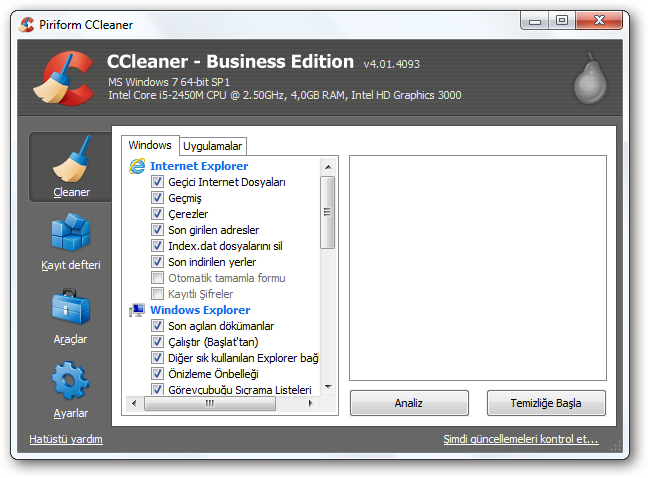
Task: Open Şimdi güncellemeleri kontrol et link
Action: point(520,439)
